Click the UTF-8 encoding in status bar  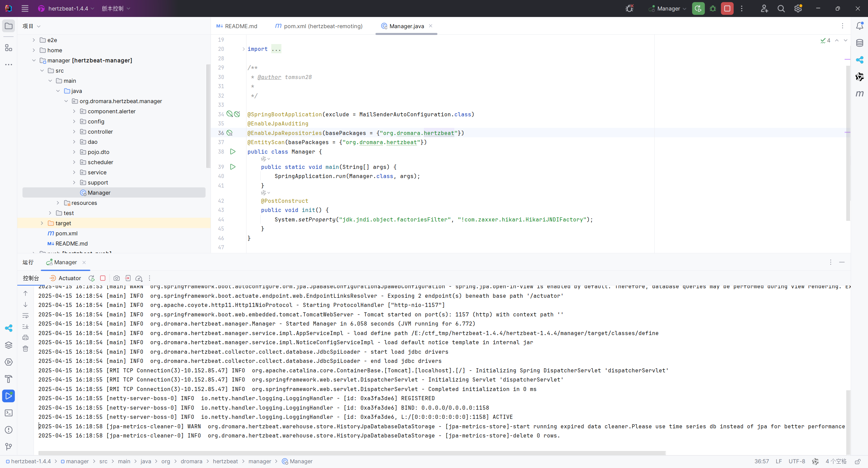point(797,461)
